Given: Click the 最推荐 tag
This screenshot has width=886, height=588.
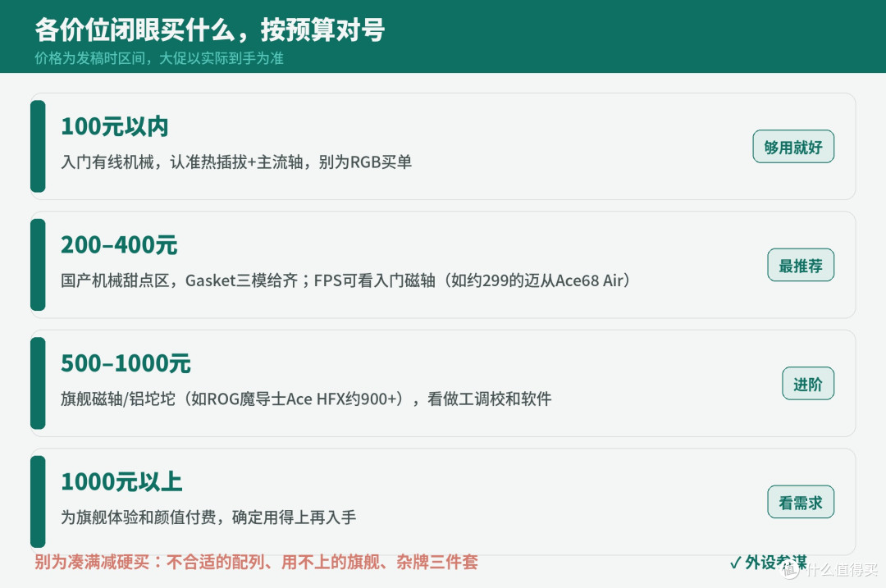Looking at the screenshot, I should pos(800,265).
